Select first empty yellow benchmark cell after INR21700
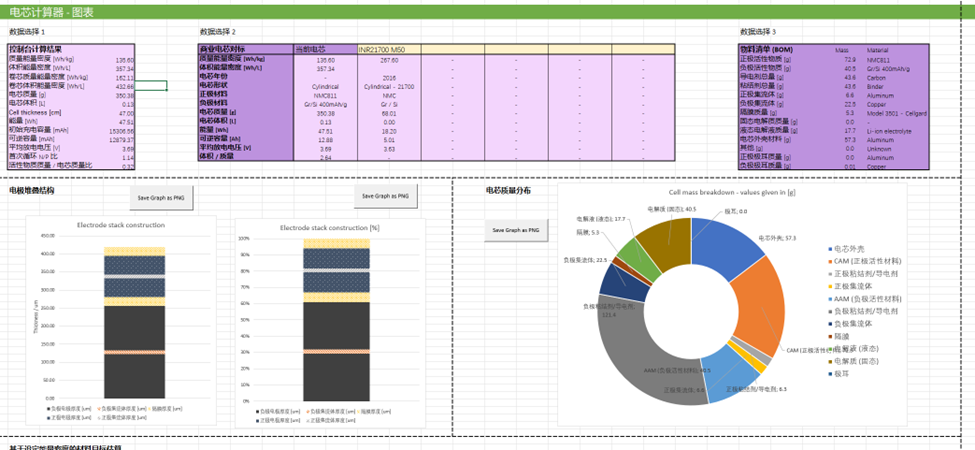The image size is (975, 450). click(x=453, y=49)
